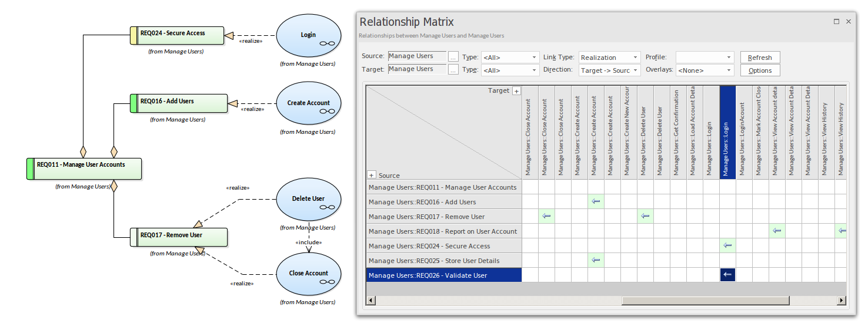Click the Source package field
Screen dimensions: 868x330
[416, 56]
